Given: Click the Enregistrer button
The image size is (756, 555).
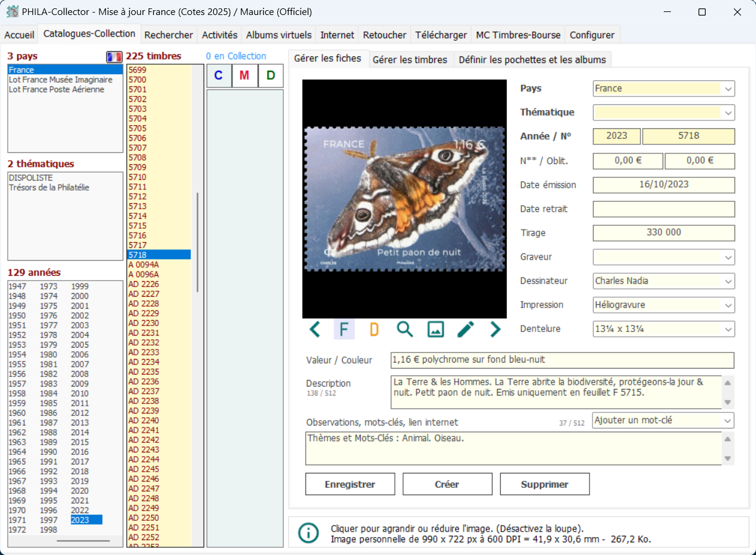Looking at the screenshot, I should 350,484.
